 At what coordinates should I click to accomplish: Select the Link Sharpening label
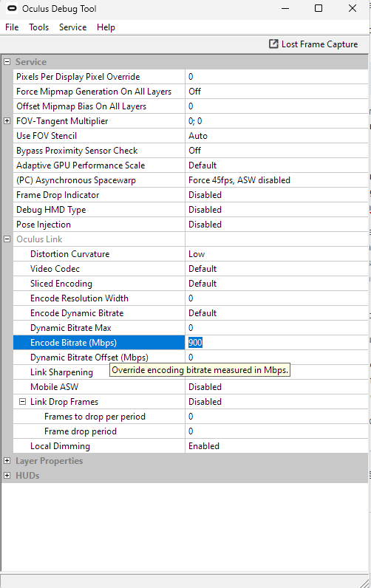tap(61, 372)
